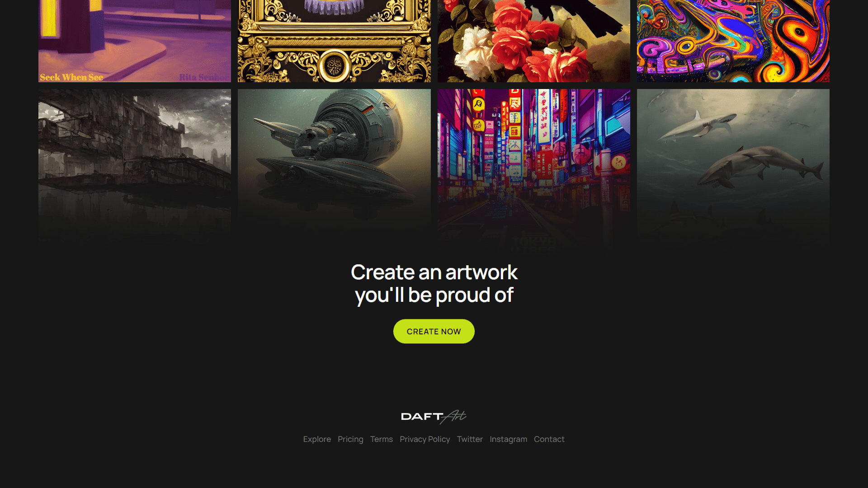
Task: Visit the Instagram link in footer
Action: [508, 439]
